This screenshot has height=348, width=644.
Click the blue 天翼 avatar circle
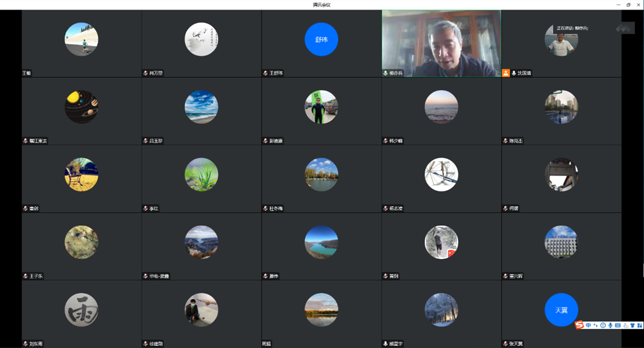click(561, 310)
